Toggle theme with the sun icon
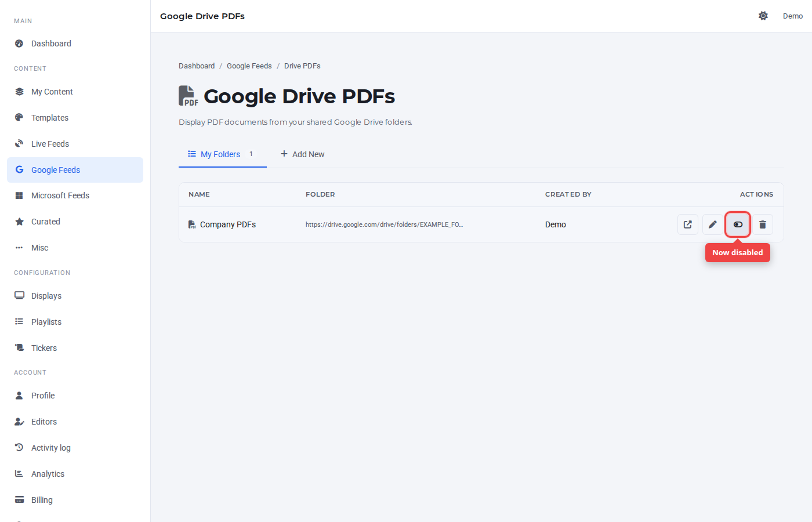This screenshot has height=522, width=812. click(763, 16)
